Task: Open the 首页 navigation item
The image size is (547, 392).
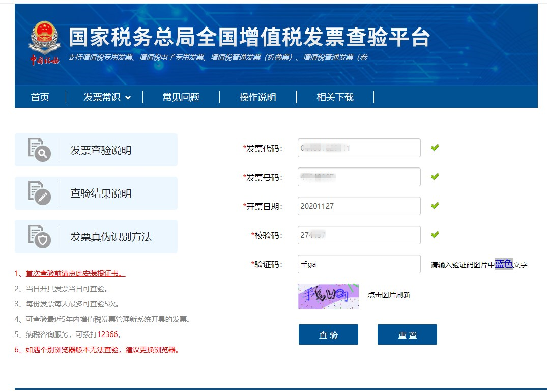Action: [40, 97]
